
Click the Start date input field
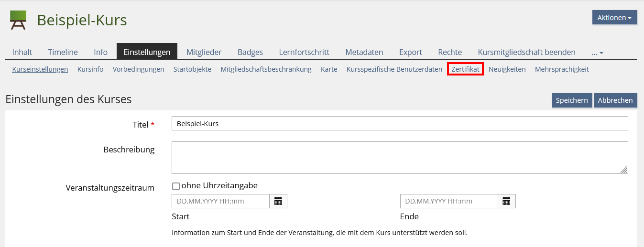[x=220, y=201]
